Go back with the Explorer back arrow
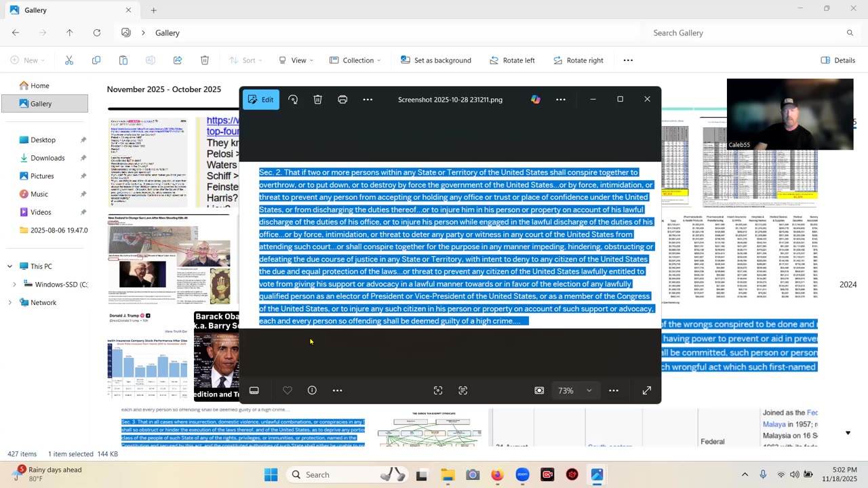Screen dimensions: 868x488 click(16, 33)
